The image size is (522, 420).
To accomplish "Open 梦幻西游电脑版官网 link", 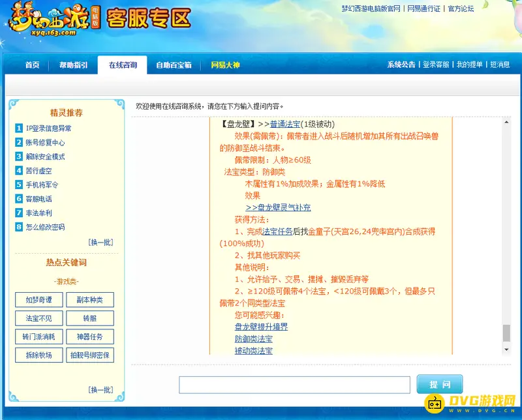I will 371,8.
